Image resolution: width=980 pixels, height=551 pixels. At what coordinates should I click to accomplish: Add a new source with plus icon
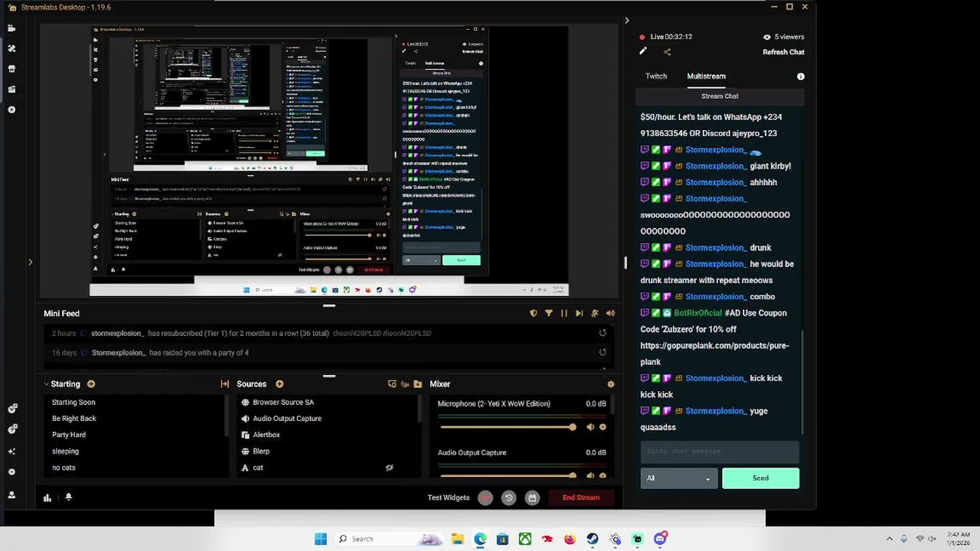[279, 384]
